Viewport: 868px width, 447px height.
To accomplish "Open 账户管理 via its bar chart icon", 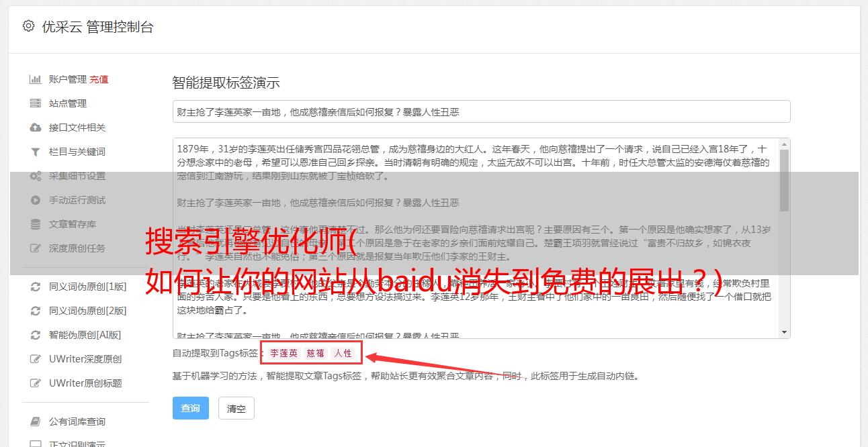I will (36, 79).
